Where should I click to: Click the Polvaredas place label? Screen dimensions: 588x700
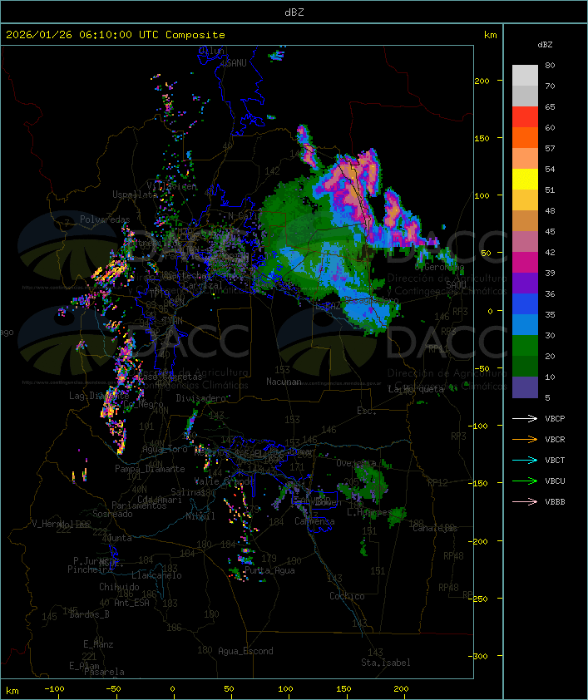point(105,219)
